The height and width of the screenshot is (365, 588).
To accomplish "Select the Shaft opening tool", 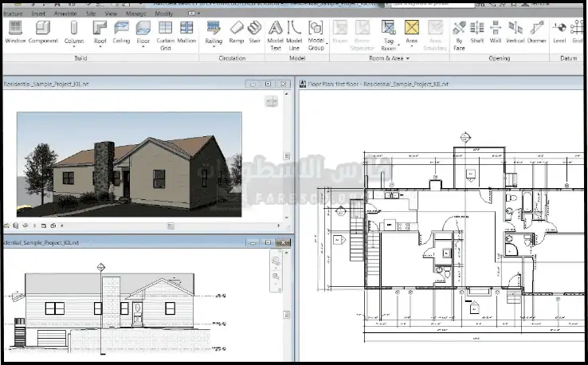I will [x=476, y=32].
